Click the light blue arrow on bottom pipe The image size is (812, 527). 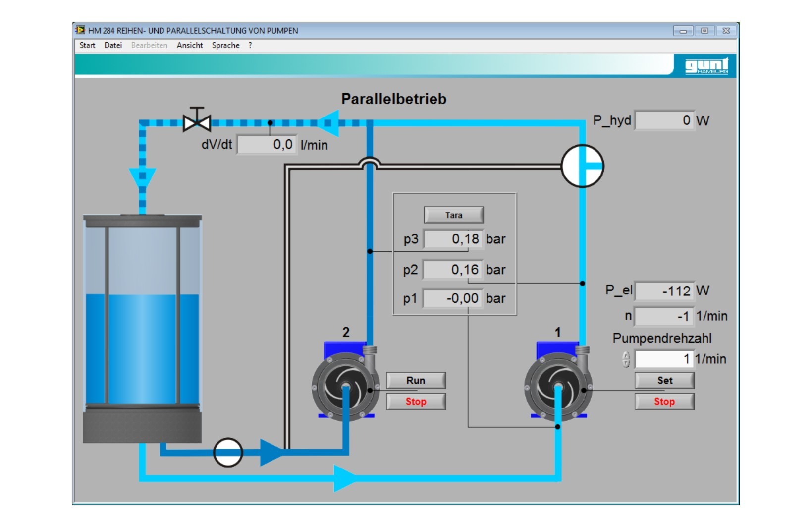tap(345, 478)
